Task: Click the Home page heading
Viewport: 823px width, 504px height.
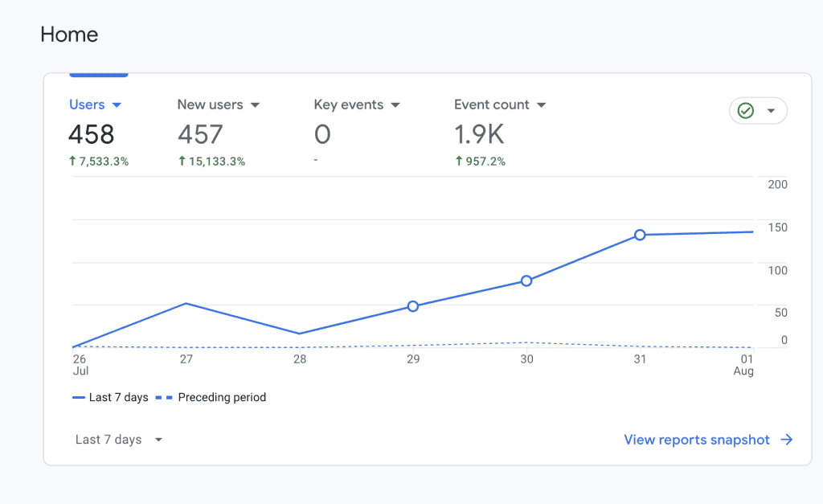Action: (x=69, y=35)
